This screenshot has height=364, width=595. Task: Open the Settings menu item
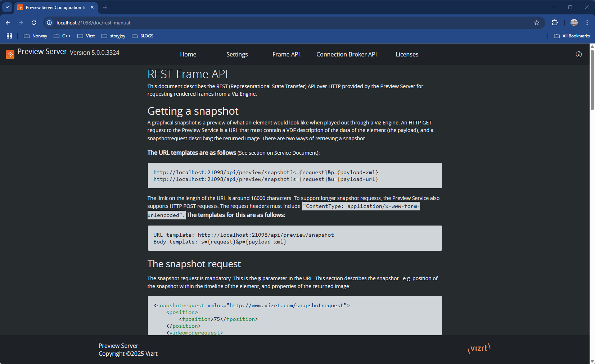click(x=237, y=54)
